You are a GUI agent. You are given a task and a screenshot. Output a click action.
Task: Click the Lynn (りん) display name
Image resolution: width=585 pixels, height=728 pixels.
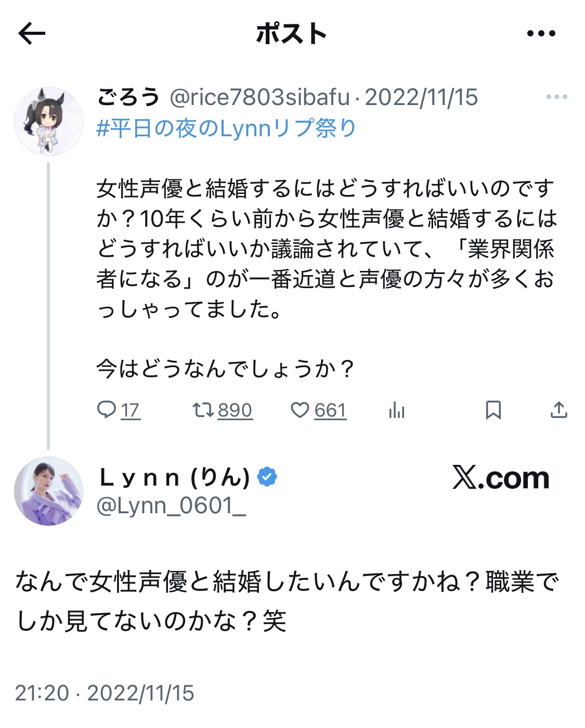tap(175, 477)
